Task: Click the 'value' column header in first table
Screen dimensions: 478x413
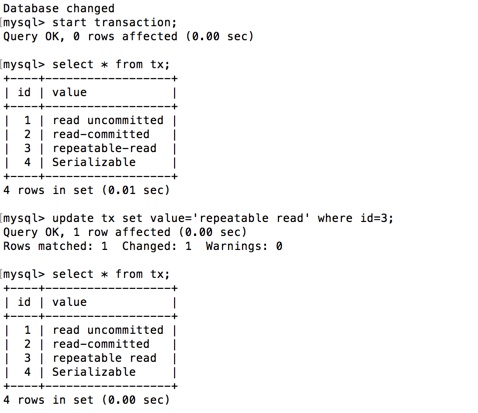Action: click(x=70, y=92)
